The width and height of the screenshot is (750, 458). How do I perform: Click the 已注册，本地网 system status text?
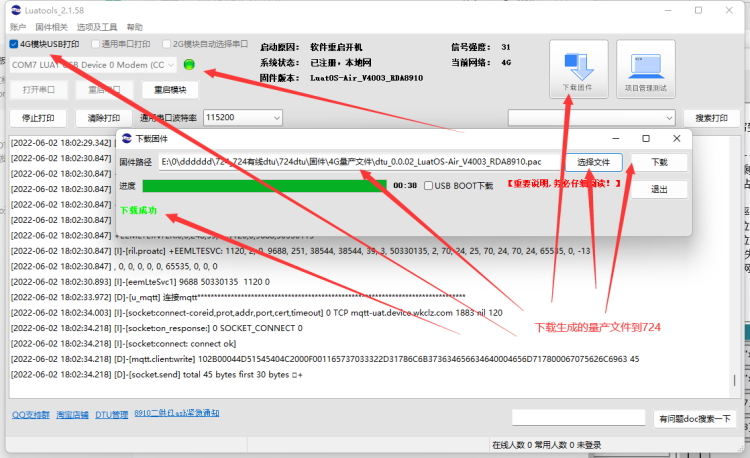coord(341,63)
